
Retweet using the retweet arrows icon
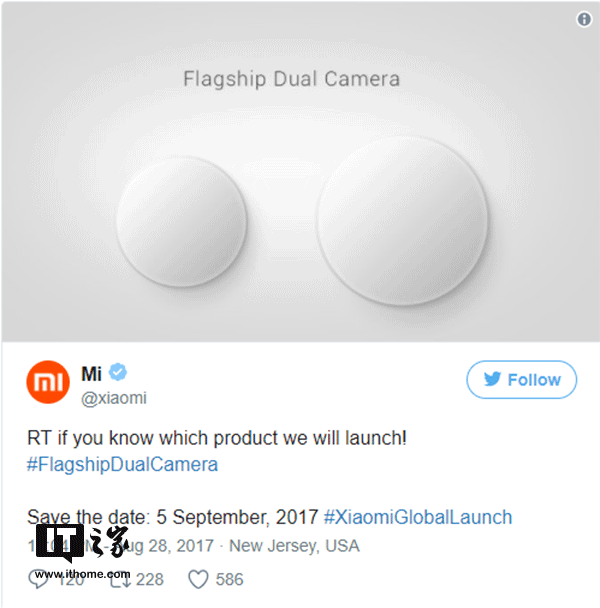point(119,579)
